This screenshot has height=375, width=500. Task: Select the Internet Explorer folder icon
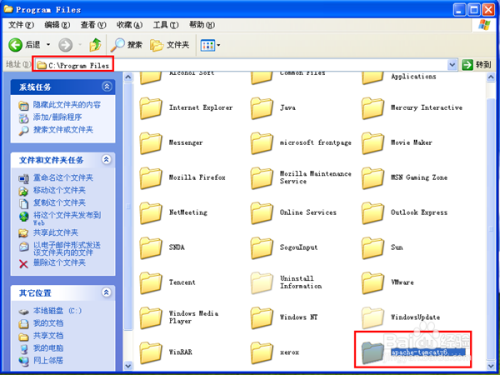coord(151,108)
